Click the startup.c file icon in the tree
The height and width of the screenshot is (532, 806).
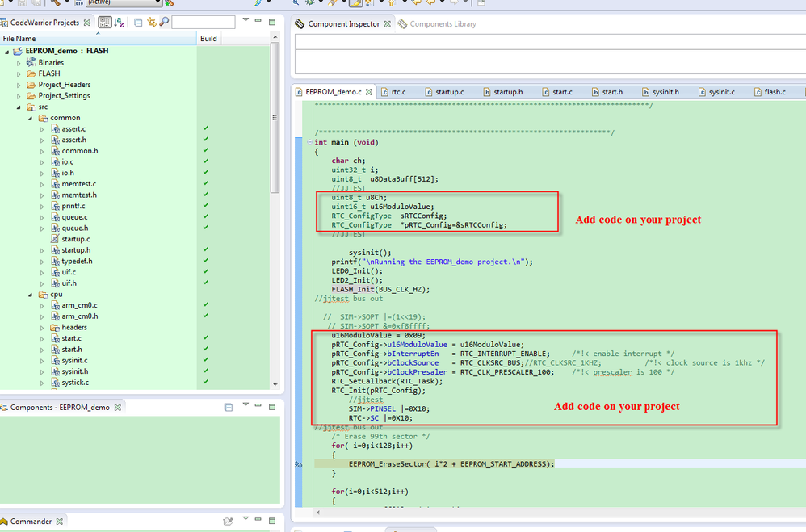click(x=55, y=239)
